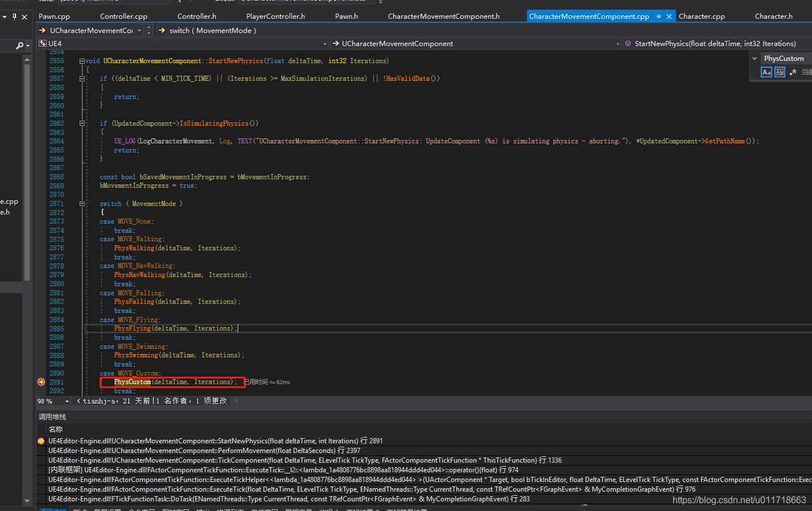This screenshot has height=511, width=812.
Task: Click PhysSwimming call on line 2888
Action: pyautogui.click(x=136, y=355)
